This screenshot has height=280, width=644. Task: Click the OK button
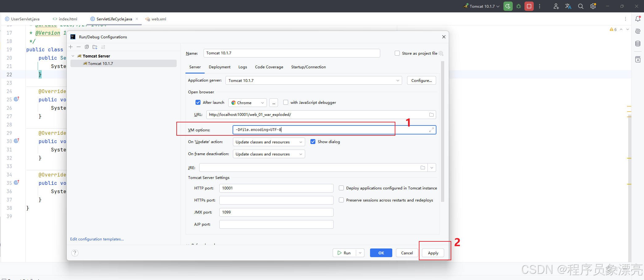381,253
